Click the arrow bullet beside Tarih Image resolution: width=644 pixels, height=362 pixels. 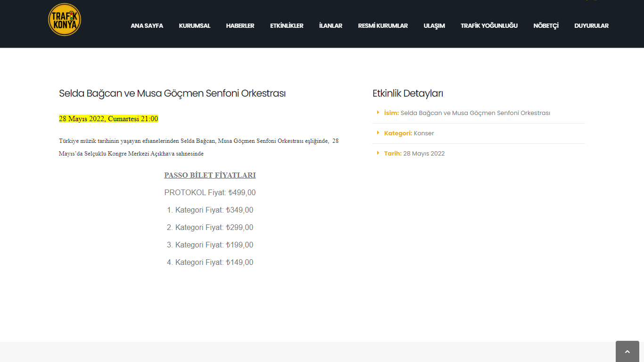(x=378, y=153)
